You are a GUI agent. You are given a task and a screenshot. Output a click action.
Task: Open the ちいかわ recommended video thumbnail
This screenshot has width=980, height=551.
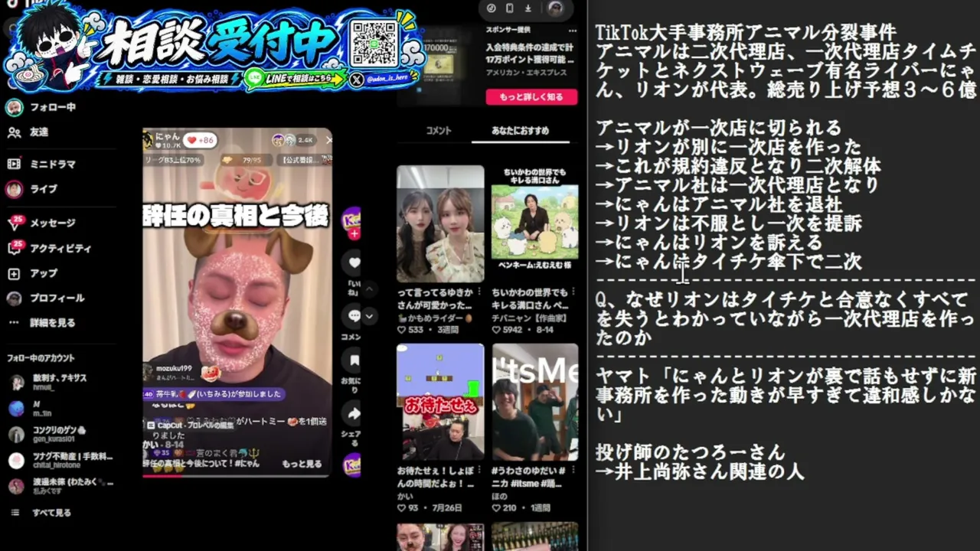point(535,223)
